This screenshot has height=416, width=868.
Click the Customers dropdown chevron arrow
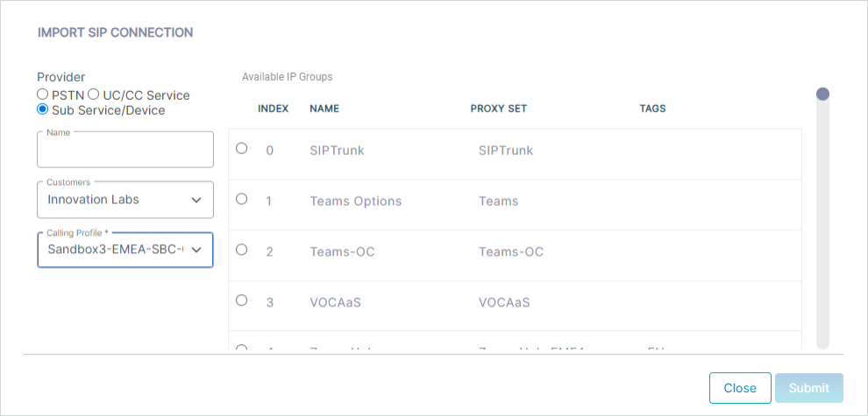[x=196, y=201]
